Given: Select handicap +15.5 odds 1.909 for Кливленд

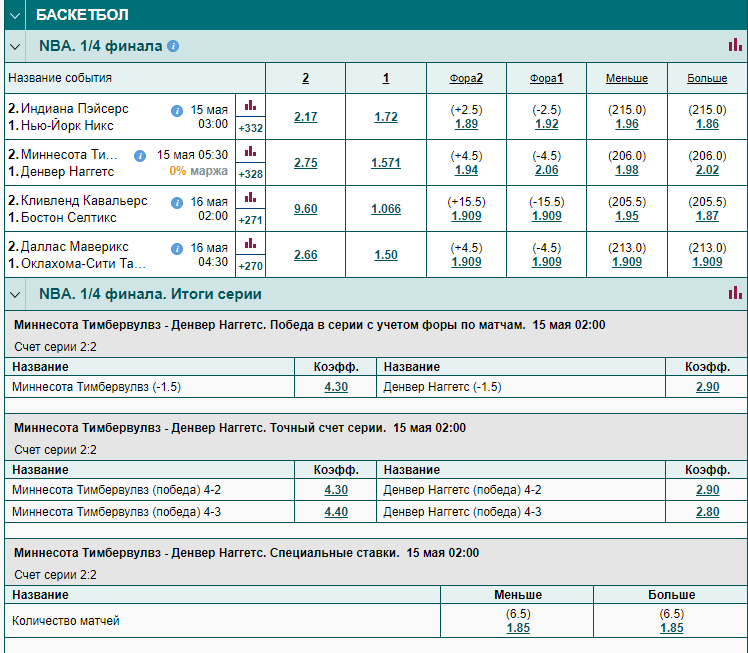Looking at the screenshot, I should [x=466, y=216].
